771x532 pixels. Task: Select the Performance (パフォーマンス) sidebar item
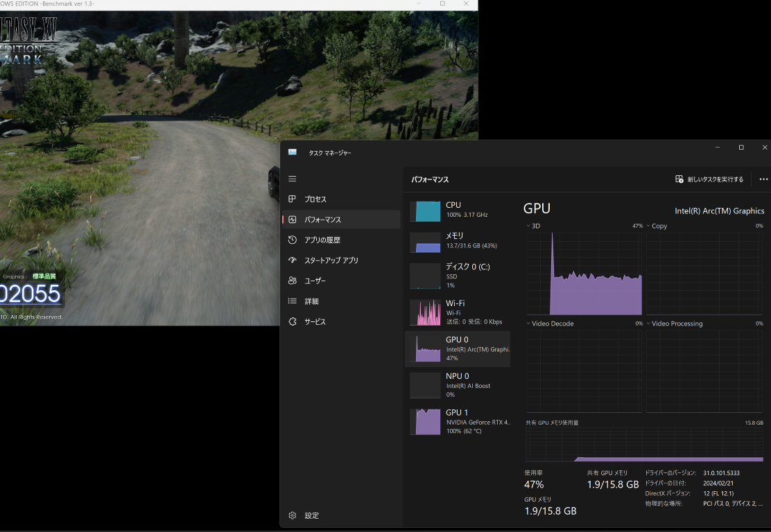tap(341, 220)
